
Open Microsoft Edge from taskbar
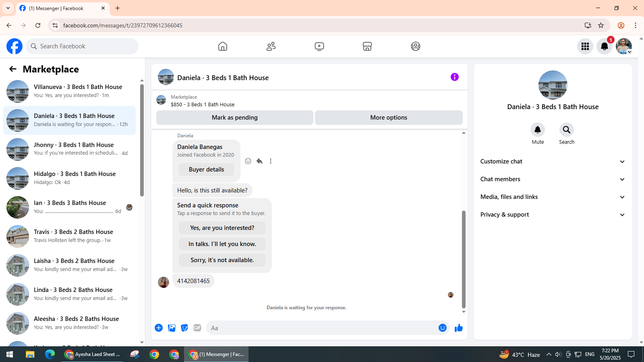(50, 354)
